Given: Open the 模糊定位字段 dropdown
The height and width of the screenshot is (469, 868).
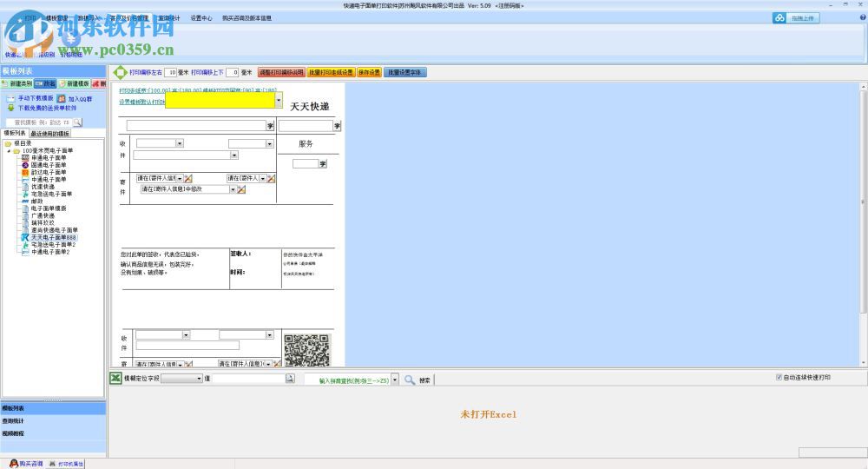Looking at the screenshot, I should [x=200, y=378].
